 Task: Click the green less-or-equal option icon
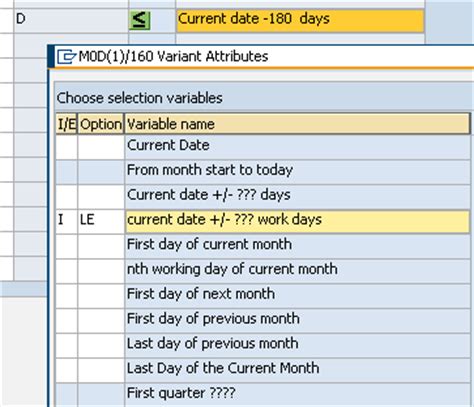point(139,21)
